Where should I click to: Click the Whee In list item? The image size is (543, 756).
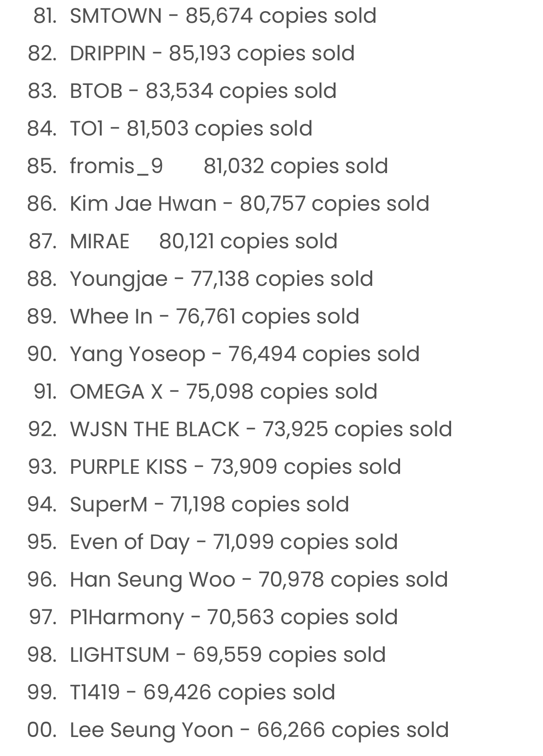pyautogui.click(x=193, y=317)
